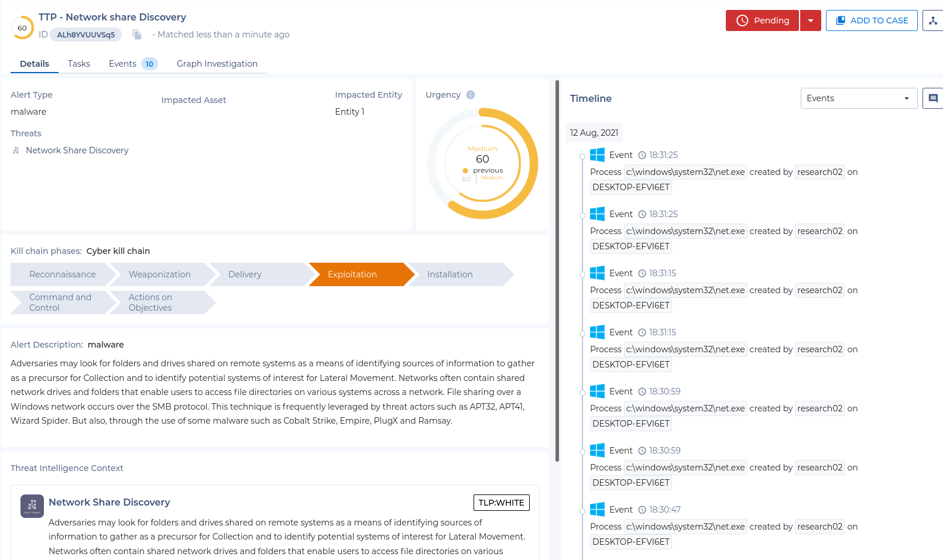The height and width of the screenshot is (560, 943).
Task: Click the 12 Aug, 2021 date label
Action: pyautogui.click(x=594, y=133)
